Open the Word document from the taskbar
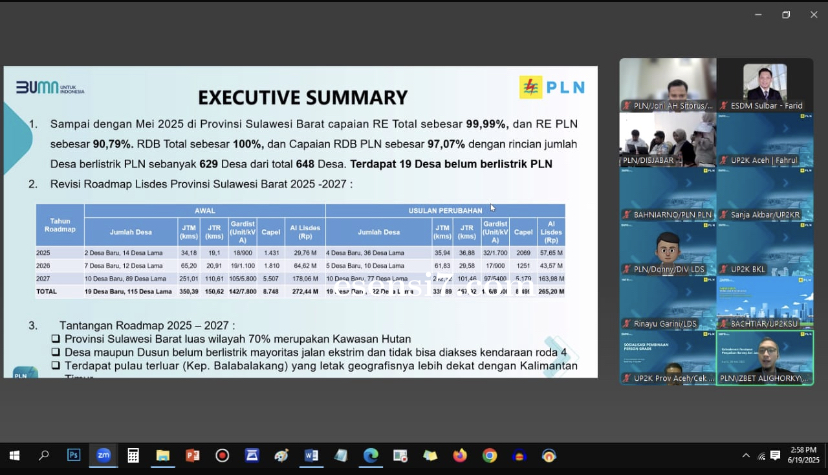This screenshot has width=828, height=475. (311, 455)
